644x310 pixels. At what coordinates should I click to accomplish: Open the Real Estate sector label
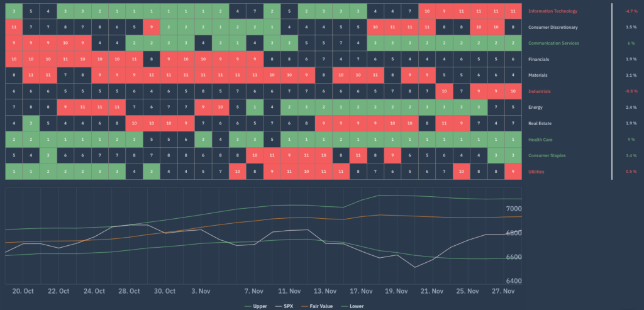tap(541, 123)
